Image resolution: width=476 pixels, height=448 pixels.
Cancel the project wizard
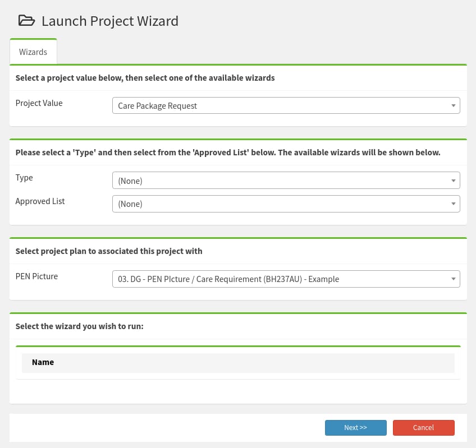point(424,427)
